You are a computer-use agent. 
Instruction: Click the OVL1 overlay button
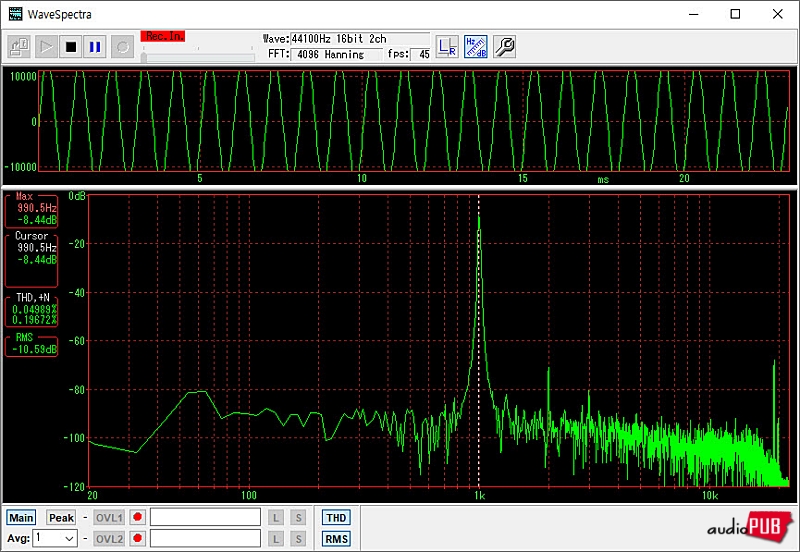109,518
